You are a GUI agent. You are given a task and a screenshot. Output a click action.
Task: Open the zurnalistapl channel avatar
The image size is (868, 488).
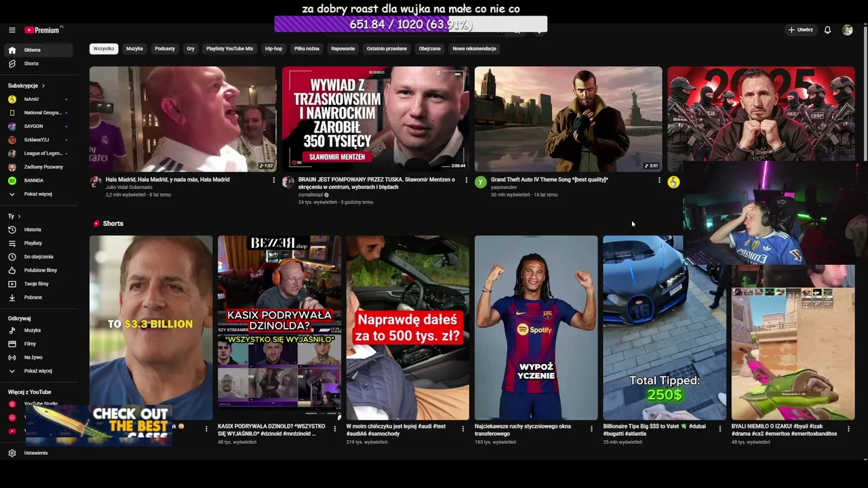pyautogui.click(x=288, y=182)
